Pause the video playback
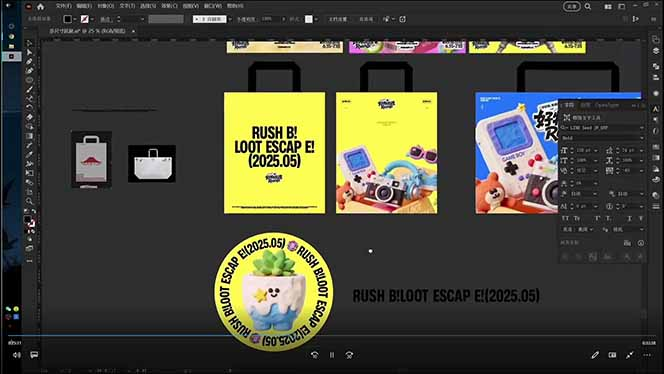This screenshot has width=664, height=374. [x=332, y=355]
